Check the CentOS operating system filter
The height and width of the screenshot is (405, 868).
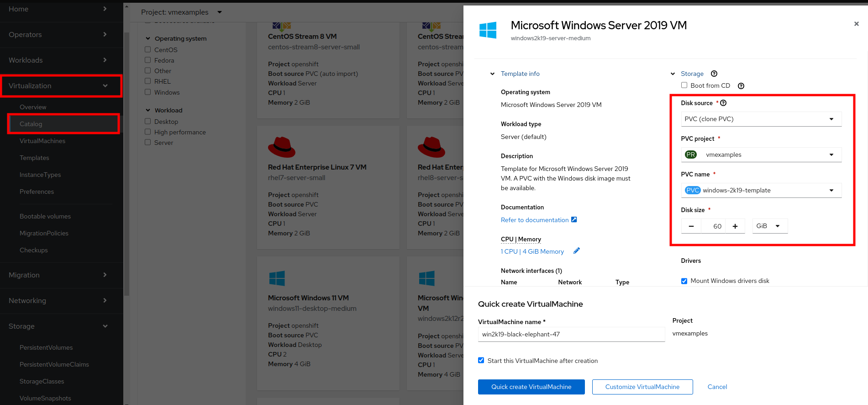pos(148,49)
